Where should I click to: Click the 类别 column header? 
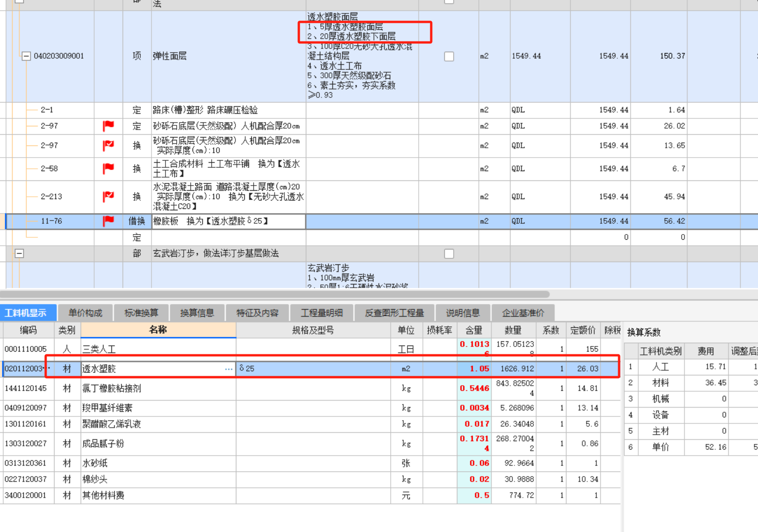point(67,330)
